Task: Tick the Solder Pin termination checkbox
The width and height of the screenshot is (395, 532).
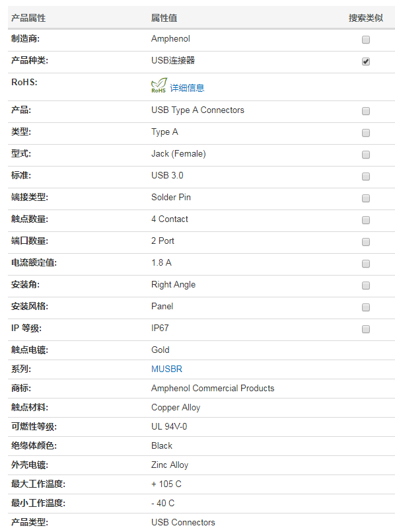Action: click(x=366, y=198)
